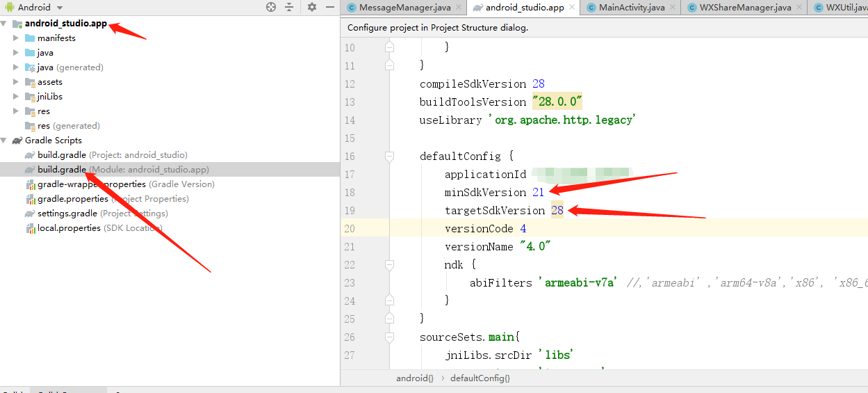Screen dimensions: 868x393
Task: Click the Scroll from Source target icon
Action: pos(271,7)
